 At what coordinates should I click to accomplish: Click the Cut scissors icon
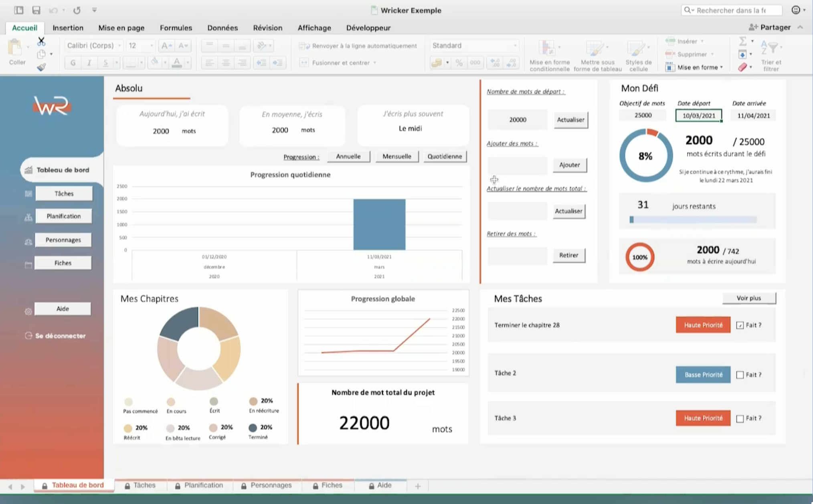(x=41, y=41)
